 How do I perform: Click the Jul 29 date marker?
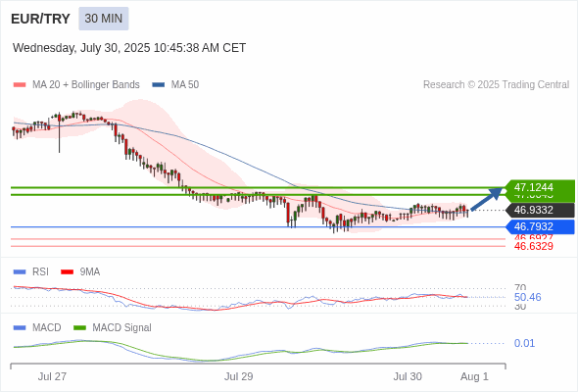[x=238, y=376]
